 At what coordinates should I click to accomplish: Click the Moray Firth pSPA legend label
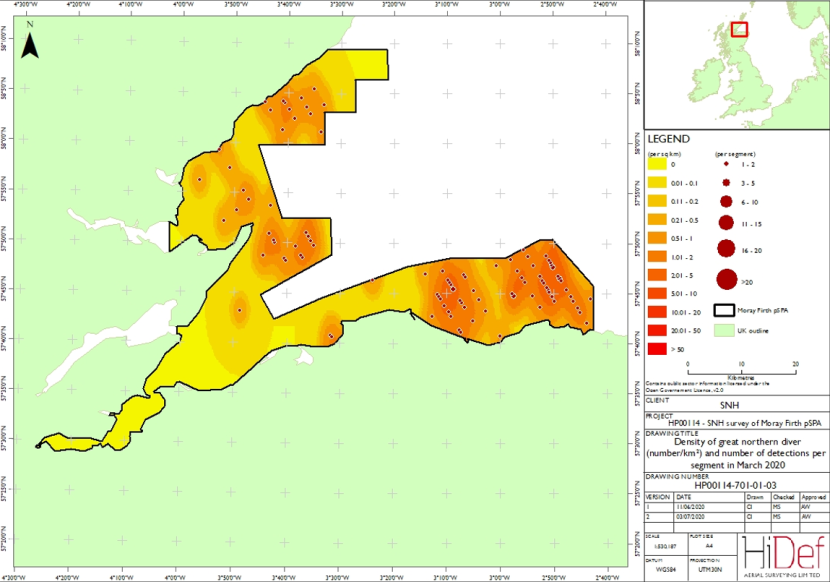tap(763, 310)
